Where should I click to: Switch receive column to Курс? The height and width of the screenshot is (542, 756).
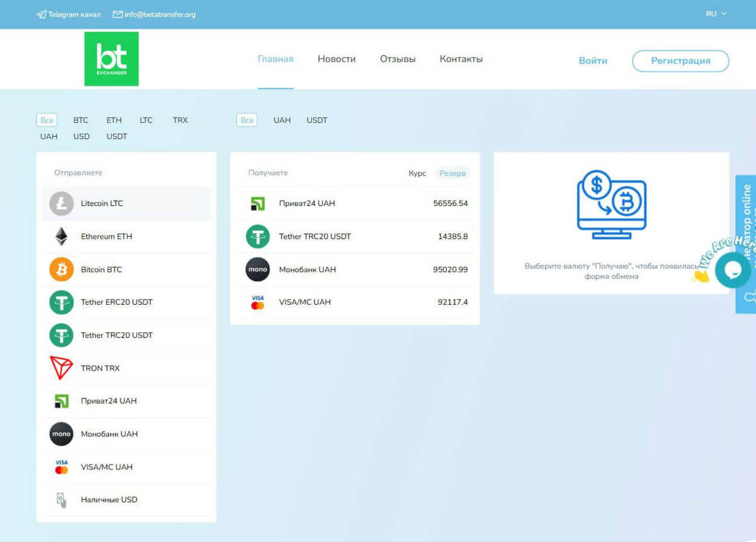417,173
